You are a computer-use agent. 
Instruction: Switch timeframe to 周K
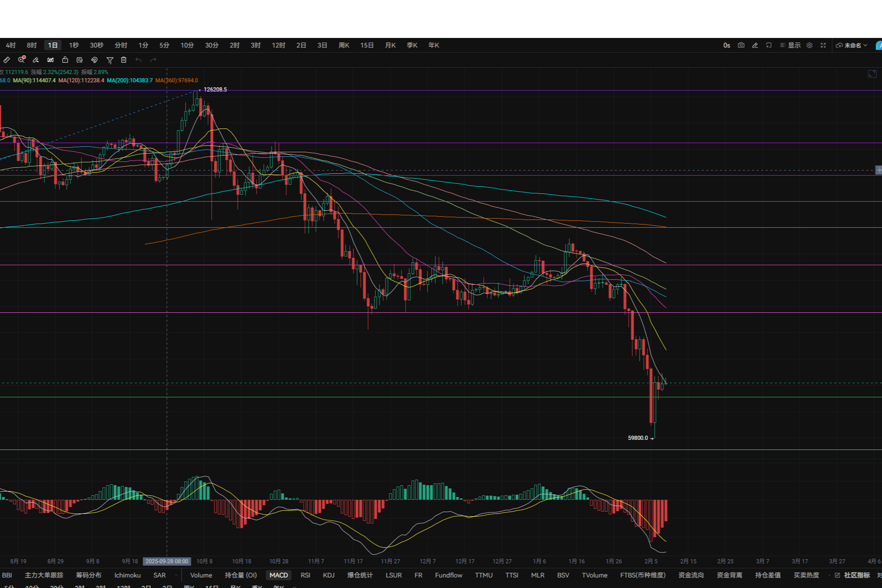pyautogui.click(x=344, y=45)
